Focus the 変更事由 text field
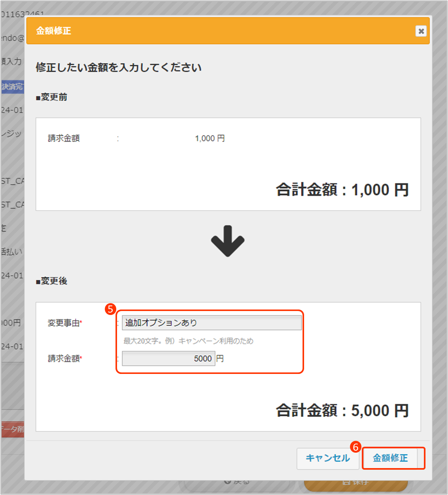 coord(211,323)
